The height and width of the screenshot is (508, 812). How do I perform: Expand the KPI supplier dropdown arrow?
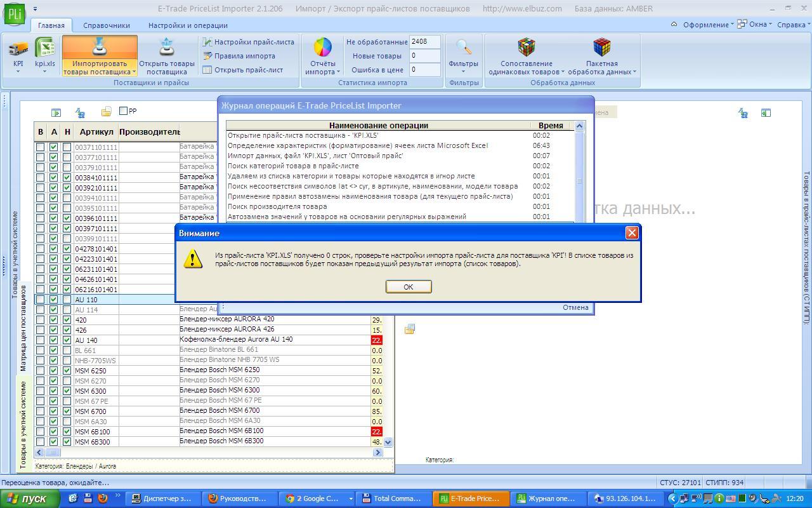click(18, 72)
